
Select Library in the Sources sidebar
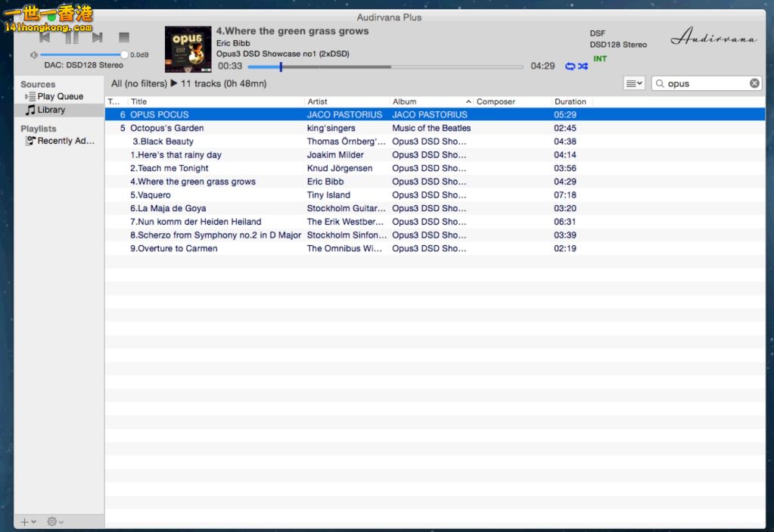click(51, 110)
